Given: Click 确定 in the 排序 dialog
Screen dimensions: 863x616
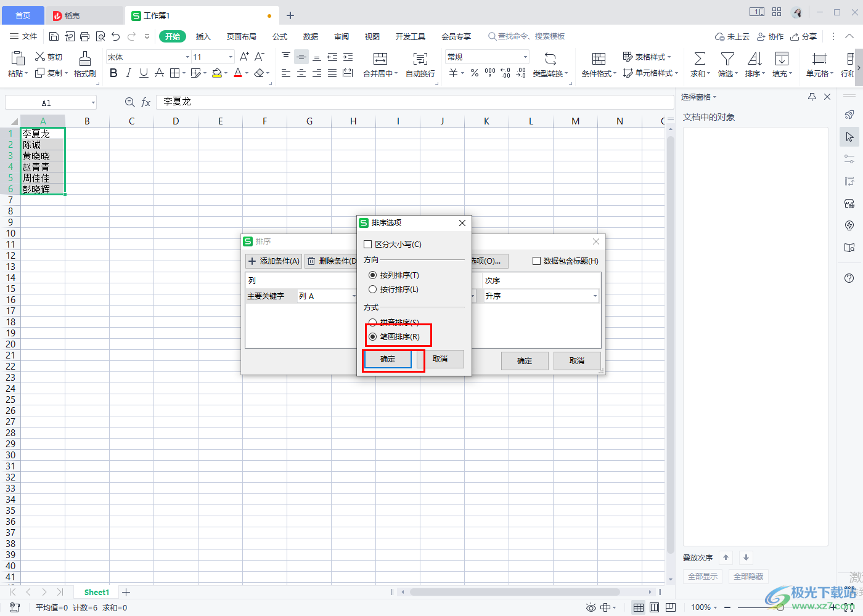Looking at the screenshot, I should 525,361.
